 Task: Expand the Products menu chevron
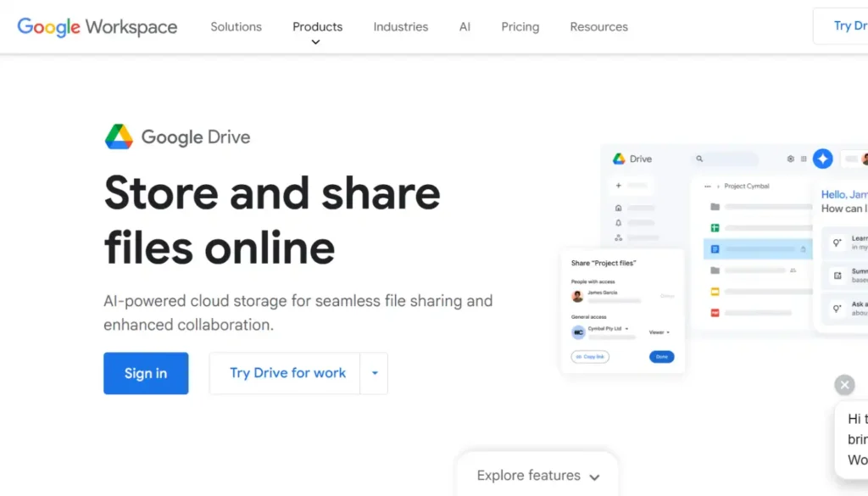[x=315, y=42]
